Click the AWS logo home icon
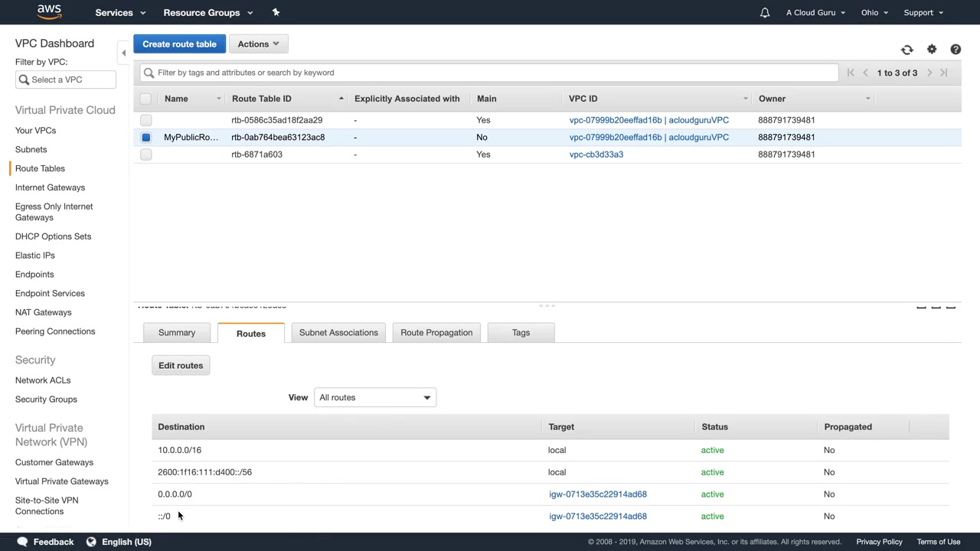The image size is (980, 551). [49, 12]
